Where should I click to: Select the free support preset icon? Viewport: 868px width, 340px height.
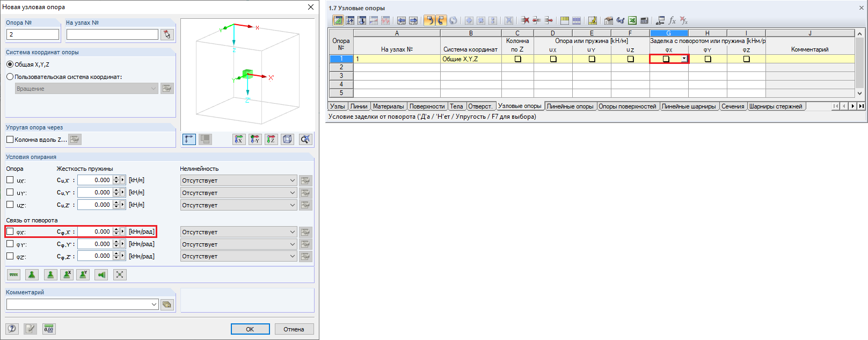click(x=120, y=274)
